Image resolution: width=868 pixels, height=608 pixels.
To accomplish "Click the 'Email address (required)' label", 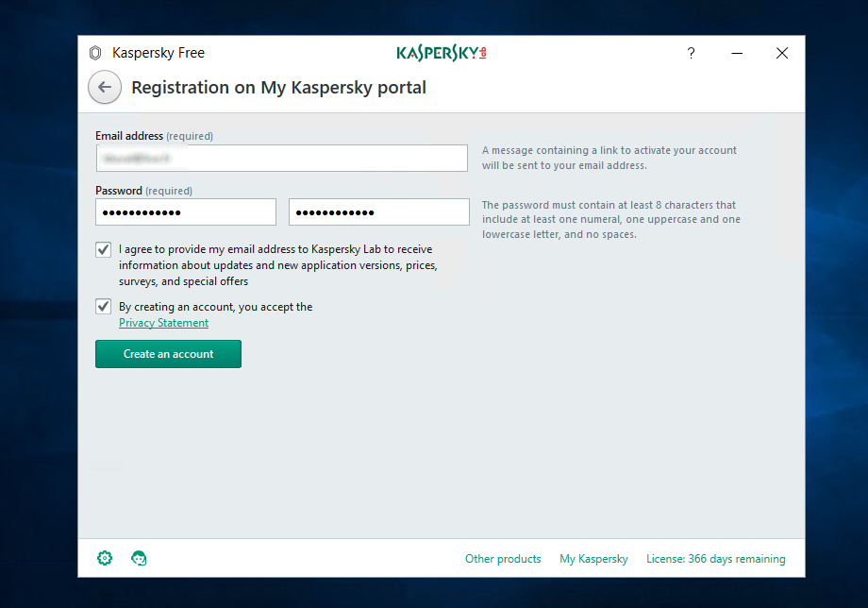I will click(154, 136).
